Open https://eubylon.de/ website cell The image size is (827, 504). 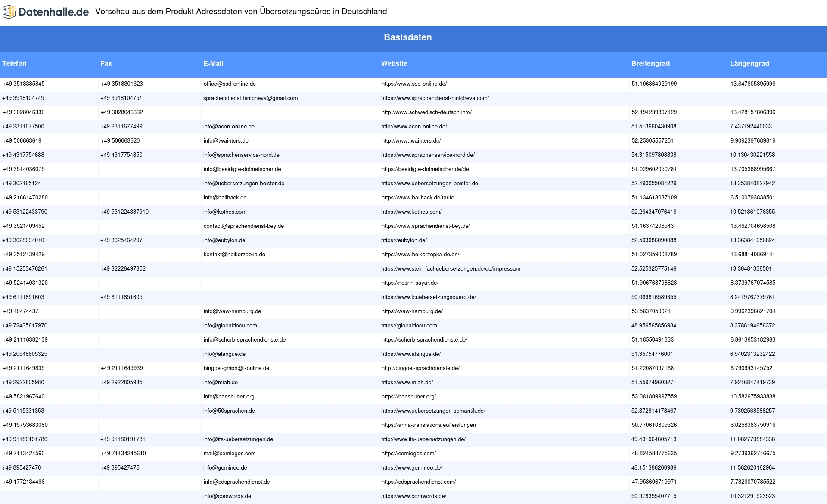tap(404, 240)
